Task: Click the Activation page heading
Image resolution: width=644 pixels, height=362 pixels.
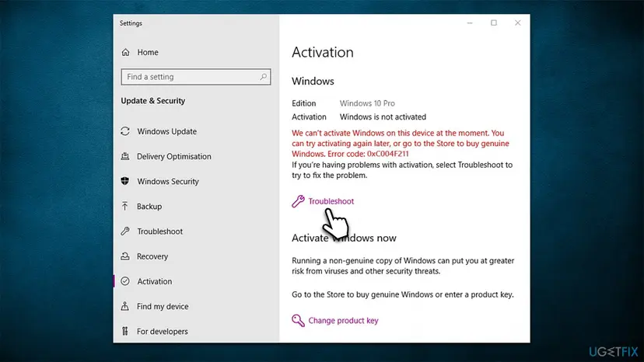Action: pyautogui.click(x=323, y=53)
